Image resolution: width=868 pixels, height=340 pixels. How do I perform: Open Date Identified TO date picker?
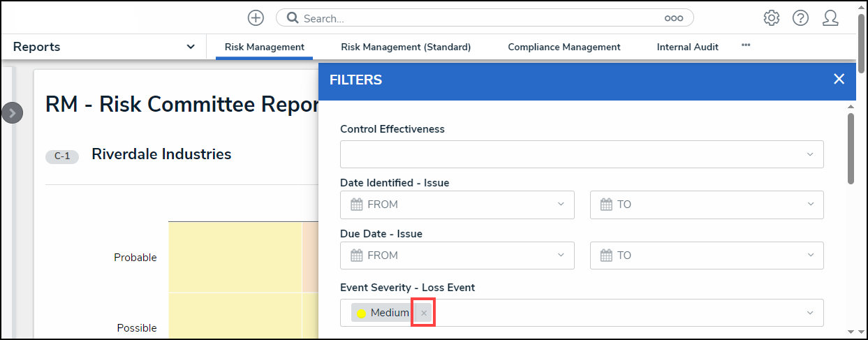707,205
